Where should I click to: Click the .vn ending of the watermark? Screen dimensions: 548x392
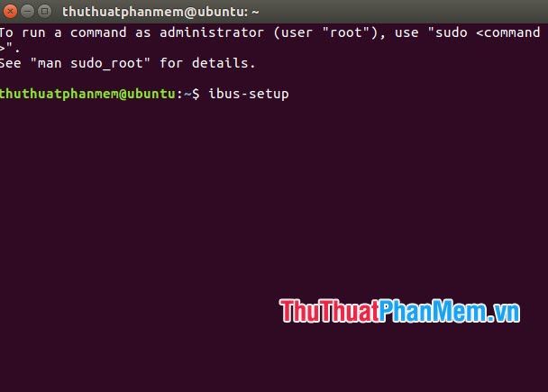click(x=503, y=313)
